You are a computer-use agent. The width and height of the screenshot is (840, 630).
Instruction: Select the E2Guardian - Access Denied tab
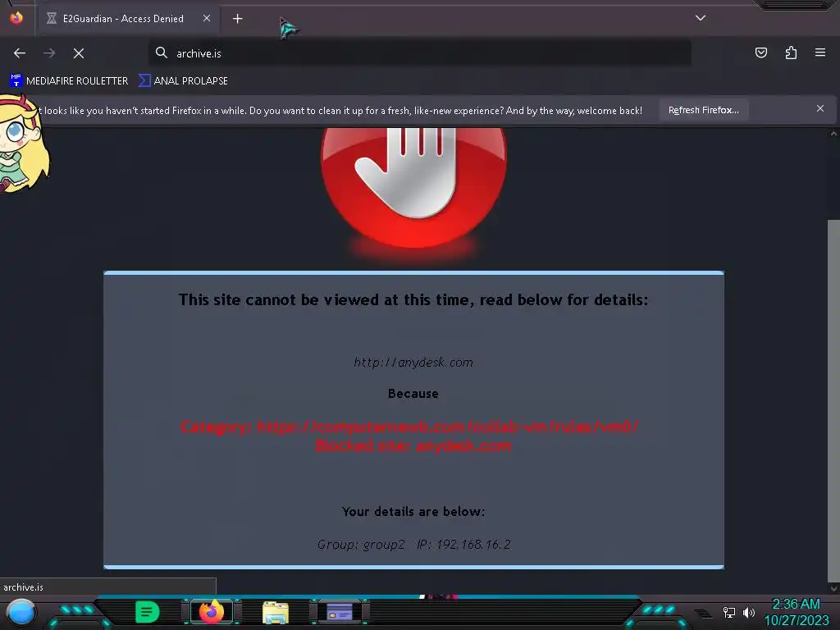127,19
